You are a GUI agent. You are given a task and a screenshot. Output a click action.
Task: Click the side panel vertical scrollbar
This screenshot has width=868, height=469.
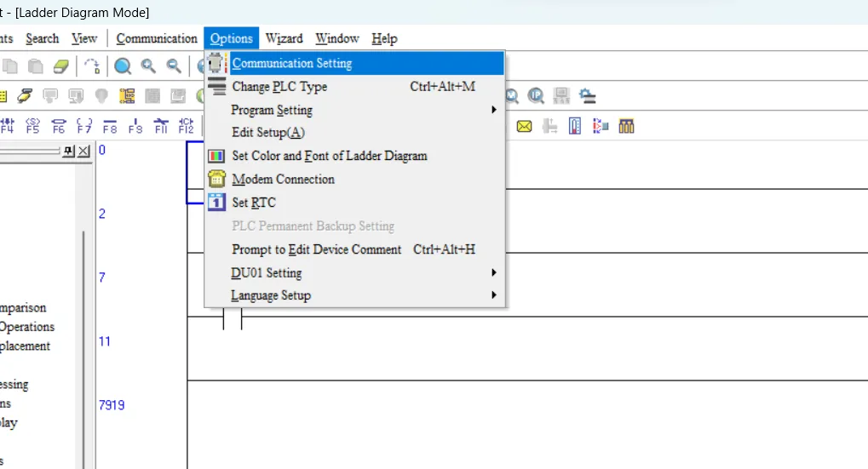83,348
